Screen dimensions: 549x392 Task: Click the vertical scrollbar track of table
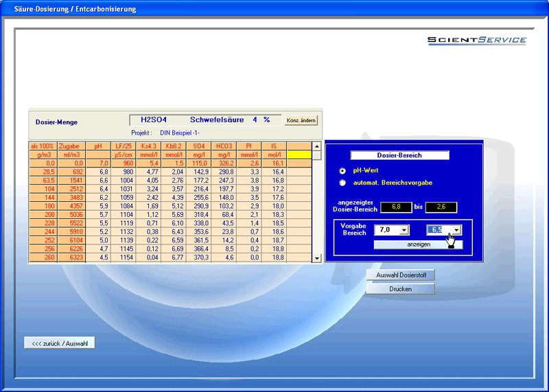316,206
